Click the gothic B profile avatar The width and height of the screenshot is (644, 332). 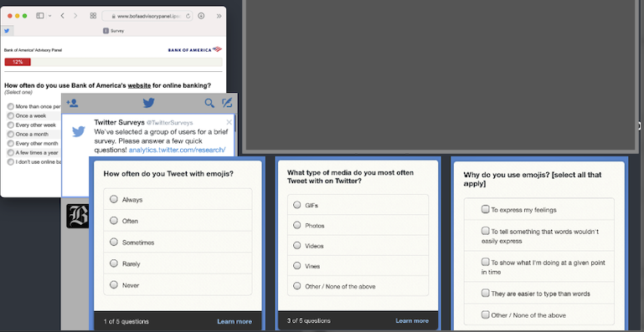(78, 217)
